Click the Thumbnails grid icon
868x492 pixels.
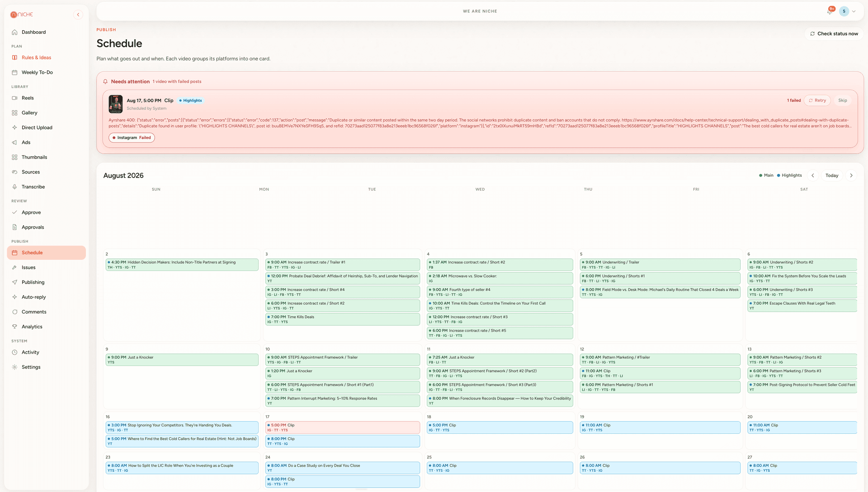[x=14, y=157]
